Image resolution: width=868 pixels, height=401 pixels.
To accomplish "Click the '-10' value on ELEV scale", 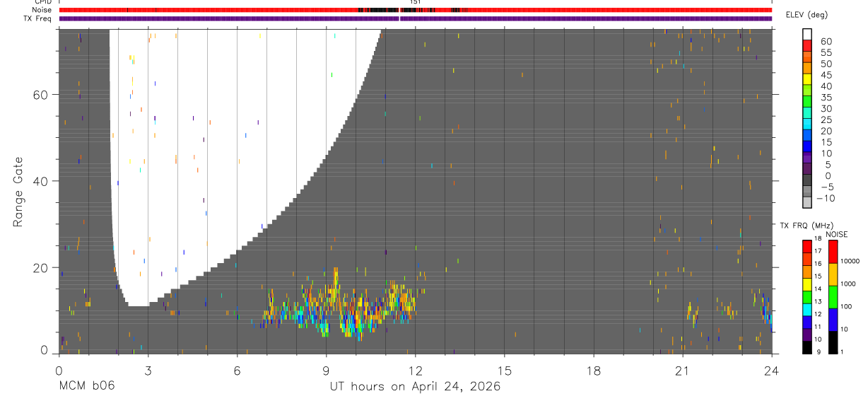I will [x=825, y=199].
